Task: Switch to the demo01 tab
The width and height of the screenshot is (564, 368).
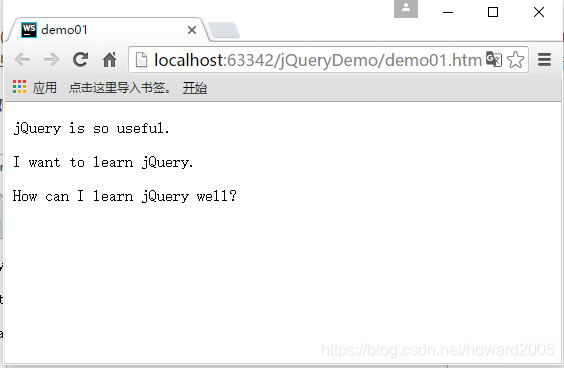Action: point(108,30)
